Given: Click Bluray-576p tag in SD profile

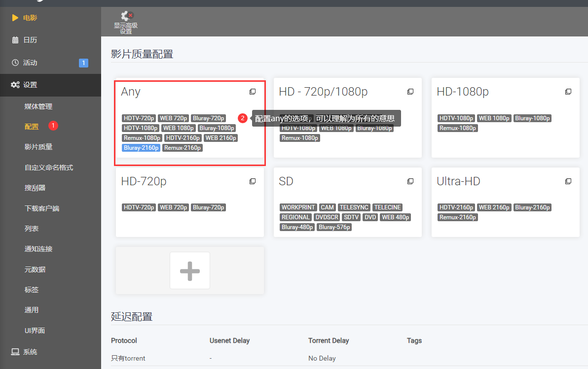Looking at the screenshot, I should [x=334, y=227].
